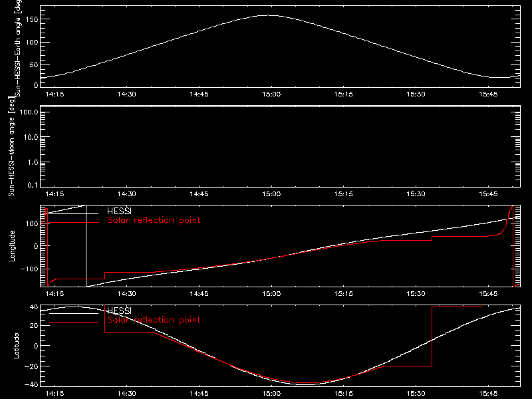The width and height of the screenshot is (532, 399).
Task: Click the -20 tick on Latitude plot
Action: coord(31,366)
